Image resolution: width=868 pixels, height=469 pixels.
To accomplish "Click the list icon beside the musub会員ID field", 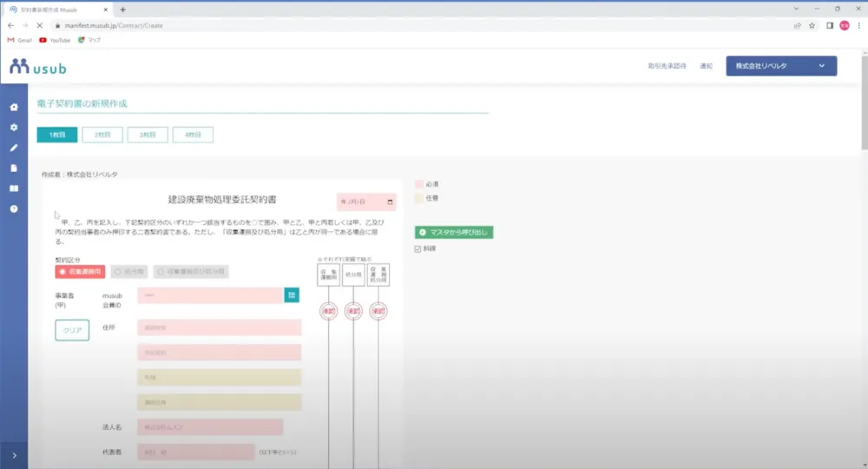I will (x=292, y=295).
